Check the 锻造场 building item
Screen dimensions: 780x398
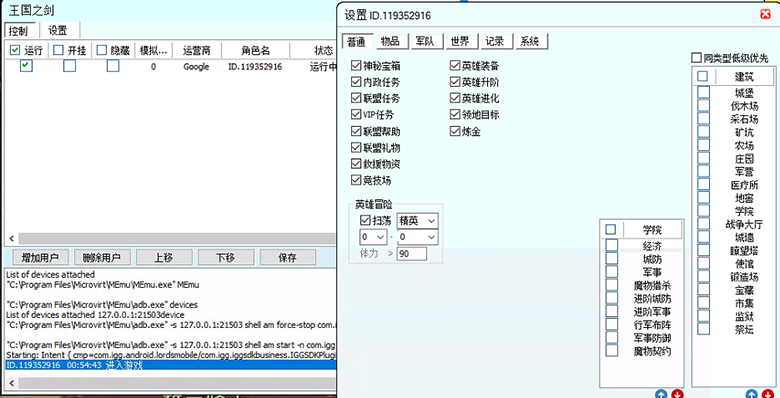(x=703, y=276)
